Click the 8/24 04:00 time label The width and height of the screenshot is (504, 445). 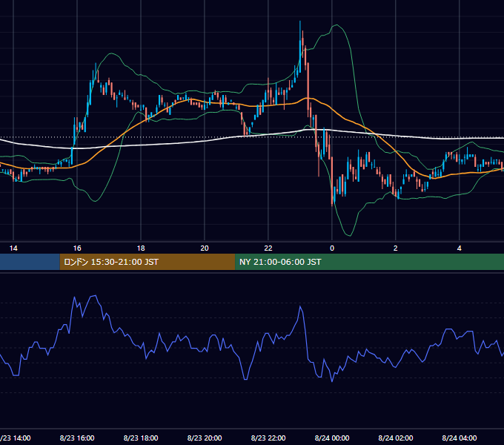pos(460,438)
